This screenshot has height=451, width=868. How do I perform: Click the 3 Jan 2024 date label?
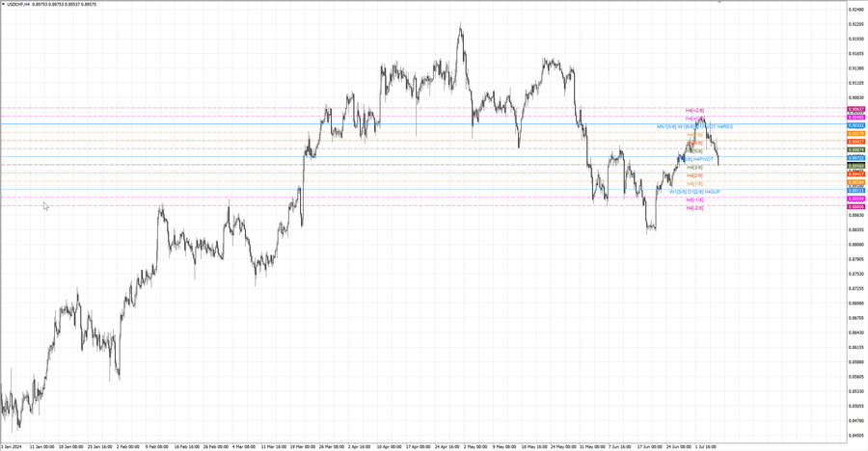pos(12,446)
